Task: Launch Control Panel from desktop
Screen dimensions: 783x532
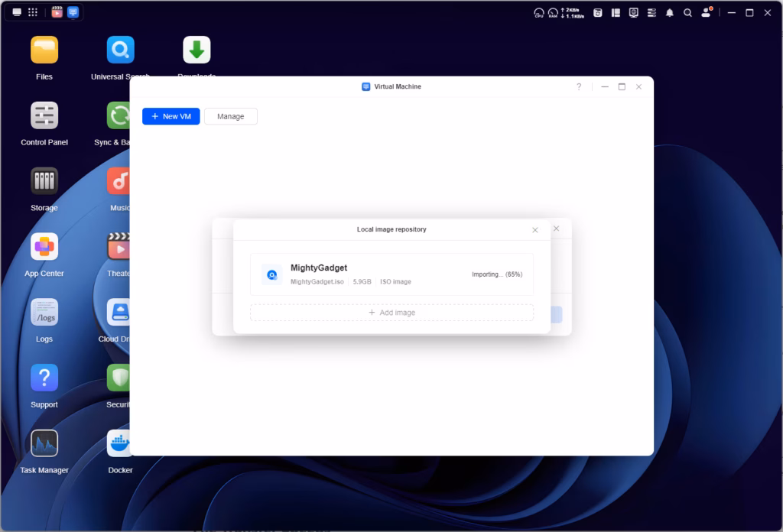Action: click(44, 116)
